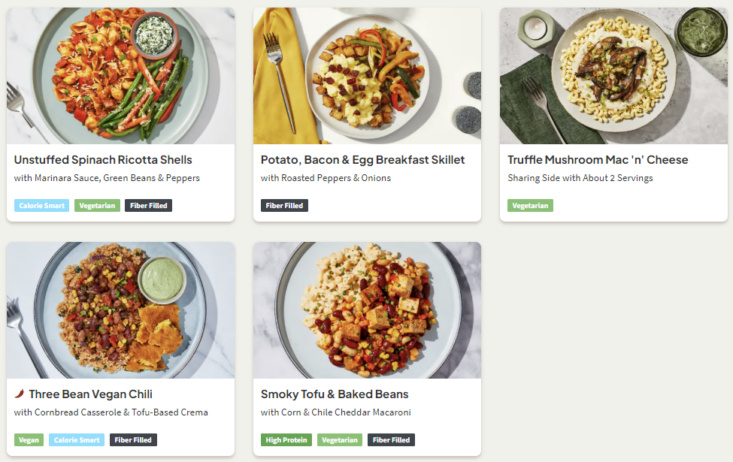Click the Three Bean Vegan Chili title
The width and height of the screenshot is (733, 462).
pos(90,394)
